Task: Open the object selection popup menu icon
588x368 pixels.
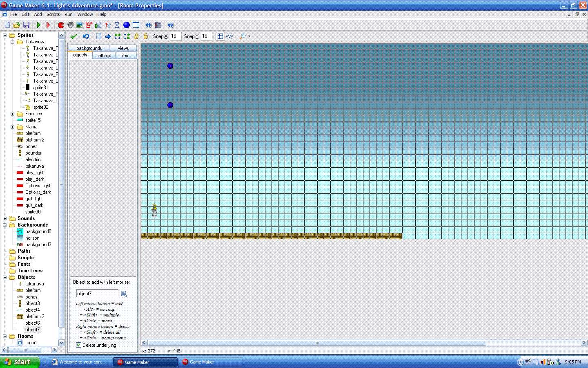Action: [124, 294]
